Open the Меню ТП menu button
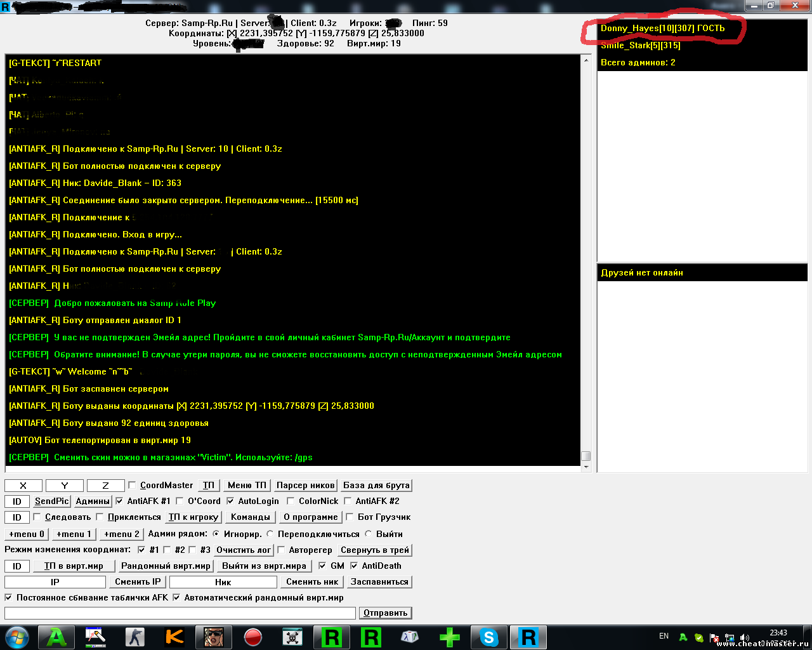This screenshot has width=812, height=650. [x=247, y=486]
